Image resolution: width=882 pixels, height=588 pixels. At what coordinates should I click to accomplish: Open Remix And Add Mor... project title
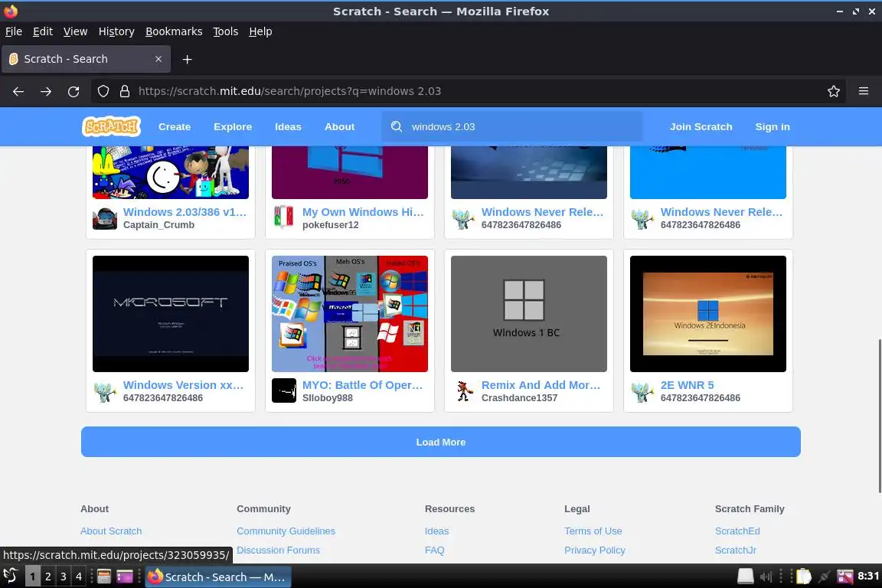[541, 385]
